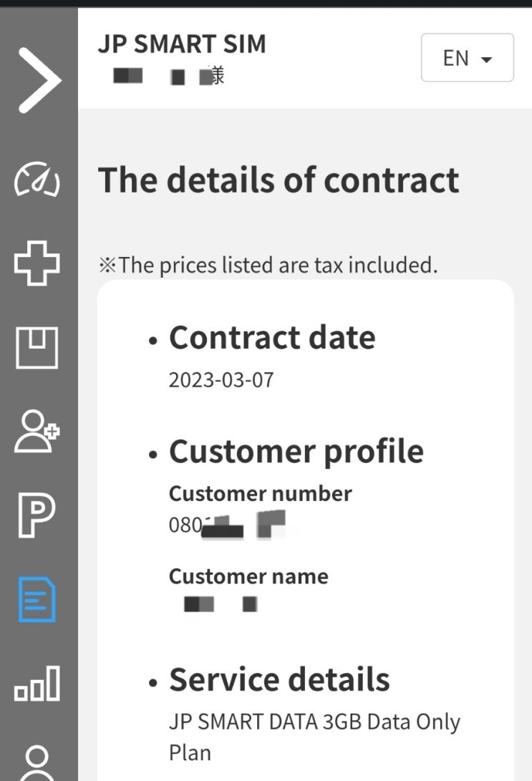Open the speedometer dashboard icon
The width and height of the screenshot is (532, 781).
pyautogui.click(x=37, y=180)
